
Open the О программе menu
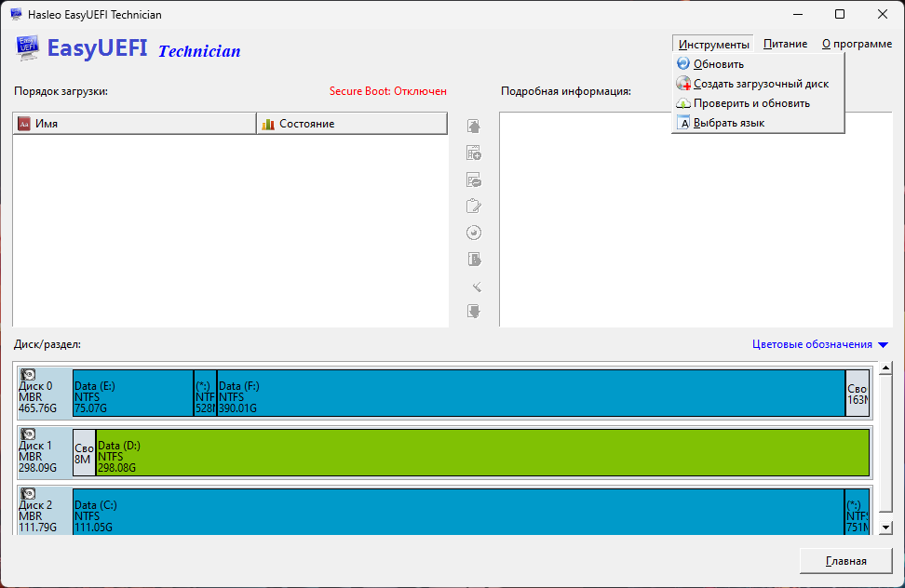[858, 44]
